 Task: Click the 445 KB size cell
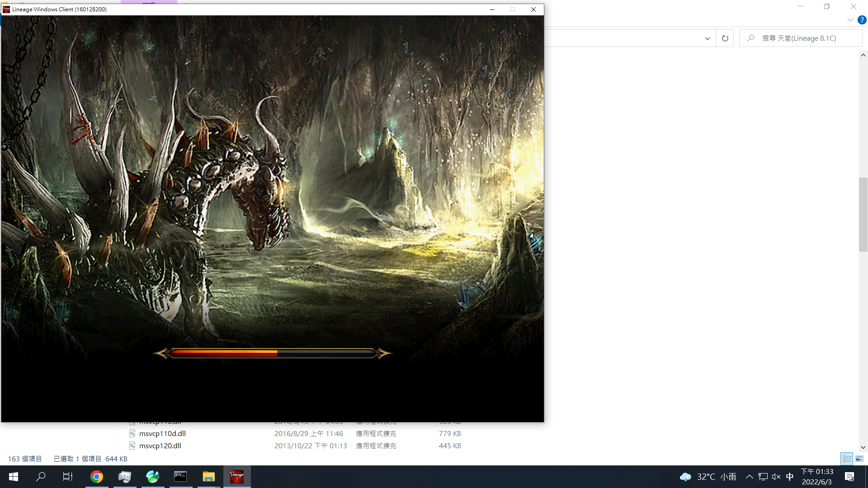click(x=450, y=446)
